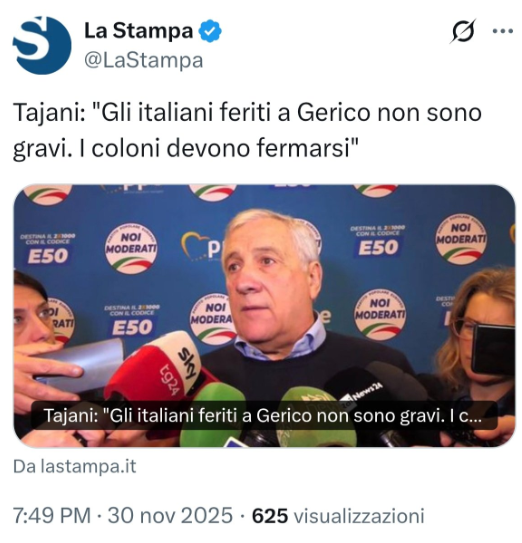Open the Grok slashed-circle icon
522x543 pixels.
click(x=463, y=31)
